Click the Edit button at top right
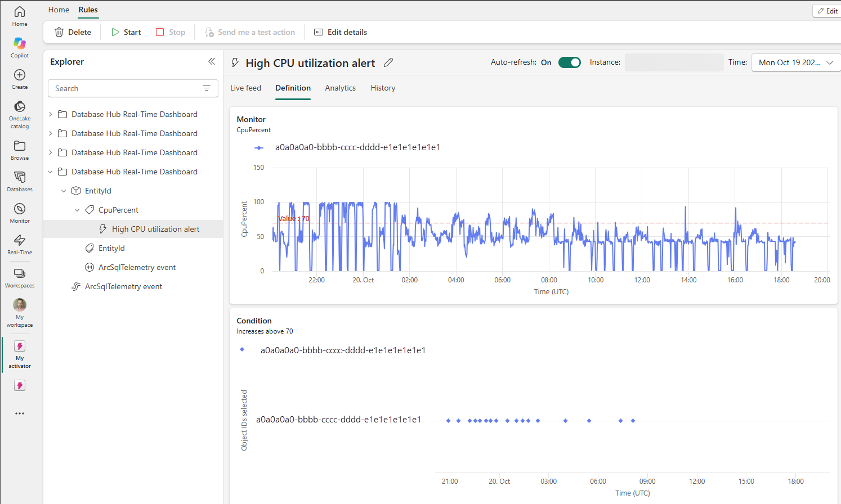This screenshot has width=841, height=504. (827, 11)
